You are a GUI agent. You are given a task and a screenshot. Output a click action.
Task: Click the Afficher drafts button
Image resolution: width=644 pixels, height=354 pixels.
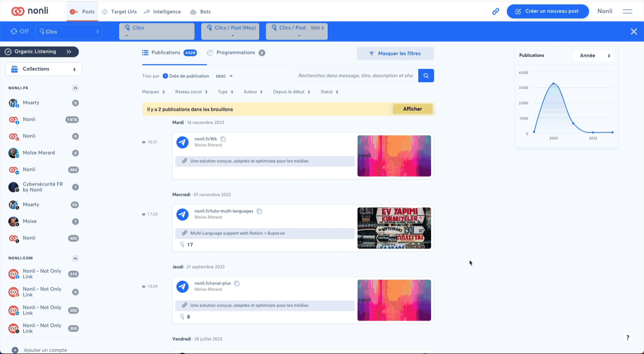412,109
